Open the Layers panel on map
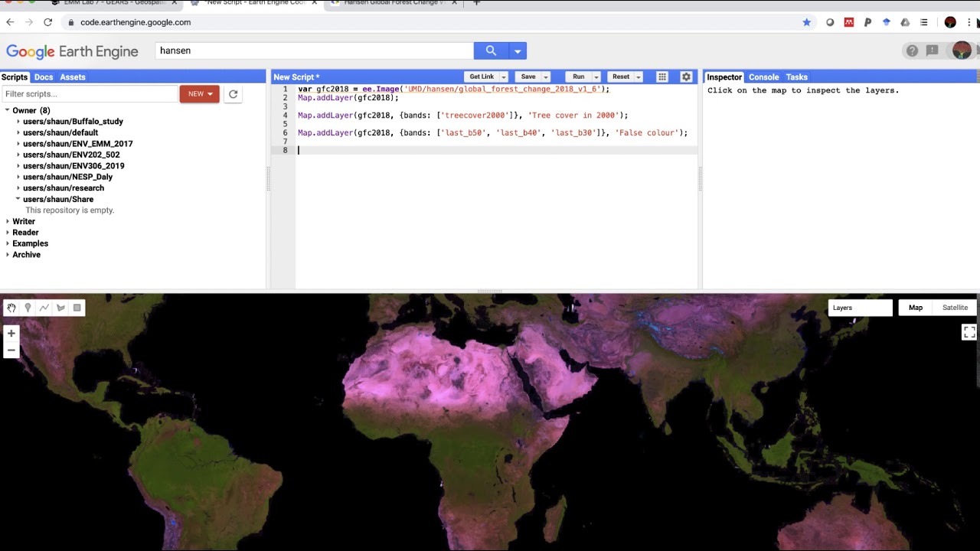This screenshot has height=551, width=980. click(x=860, y=308)
